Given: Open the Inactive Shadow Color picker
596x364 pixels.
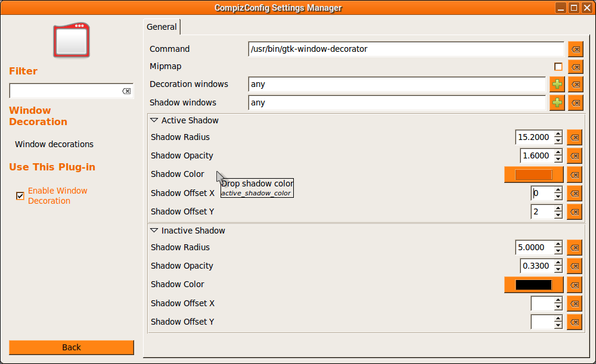Looking at the screenshot, I should point(533,285).
